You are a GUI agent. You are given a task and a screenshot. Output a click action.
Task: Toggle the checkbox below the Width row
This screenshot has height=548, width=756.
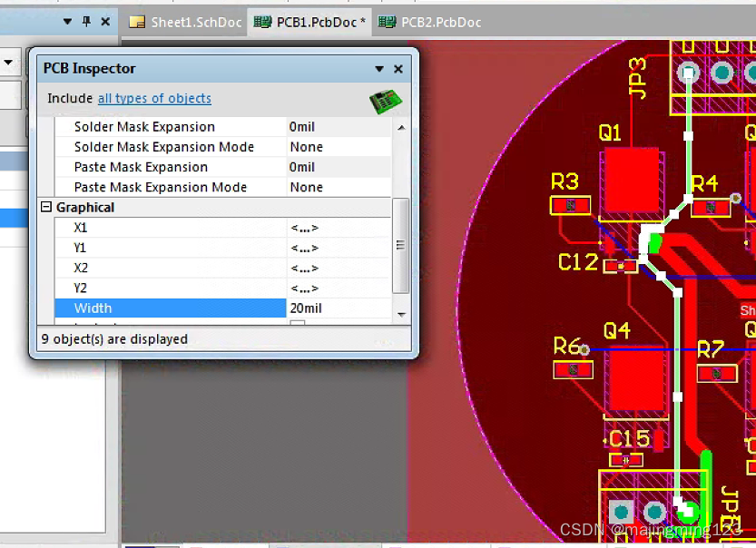[296, 322]
